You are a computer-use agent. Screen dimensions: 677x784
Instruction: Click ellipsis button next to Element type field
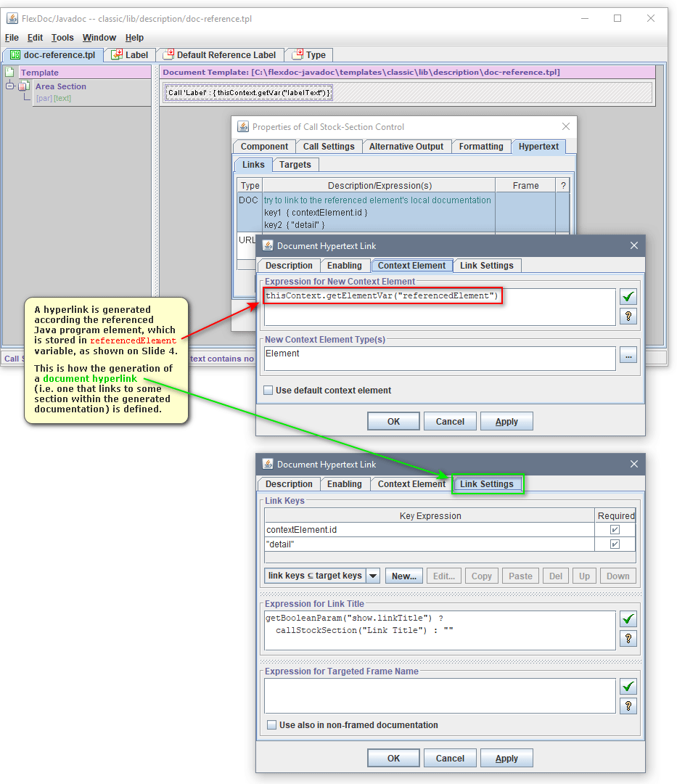pos(628,355)
